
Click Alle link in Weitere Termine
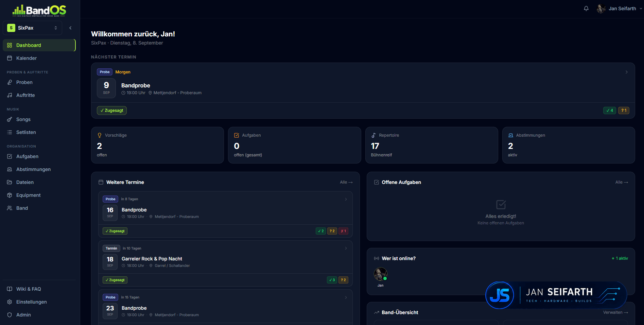click(346, 182)
